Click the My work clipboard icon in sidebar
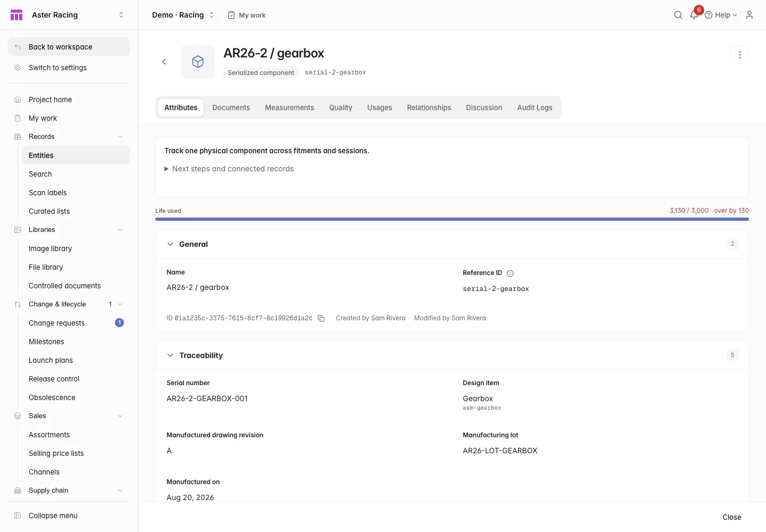The width and height of the screenshot is (766, 532). click(x=18, y=118)
